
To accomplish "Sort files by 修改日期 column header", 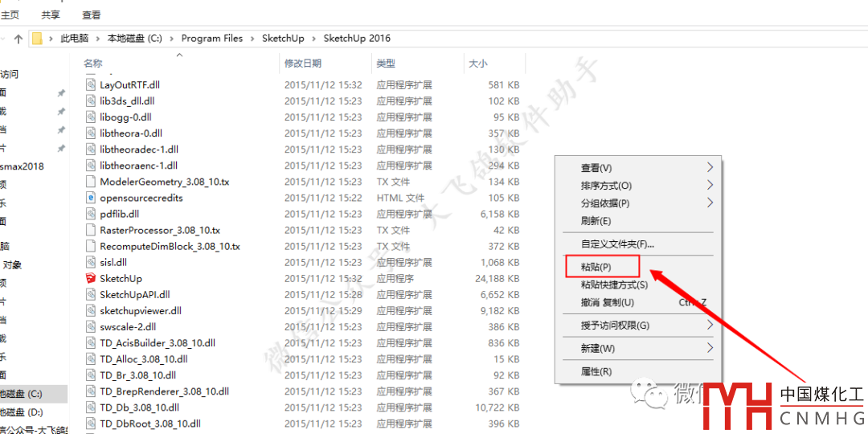I will [x=303, y=63].
